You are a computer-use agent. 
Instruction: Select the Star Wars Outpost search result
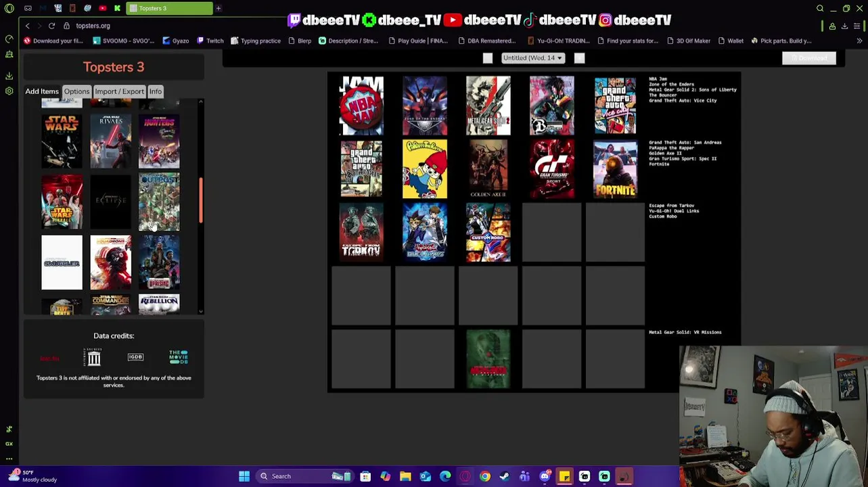(x=160, y=202)
